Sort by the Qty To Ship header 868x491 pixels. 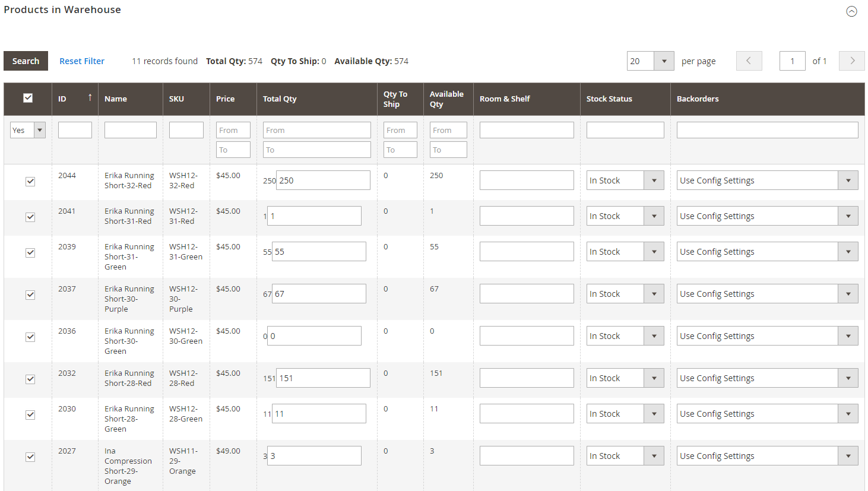395,99
